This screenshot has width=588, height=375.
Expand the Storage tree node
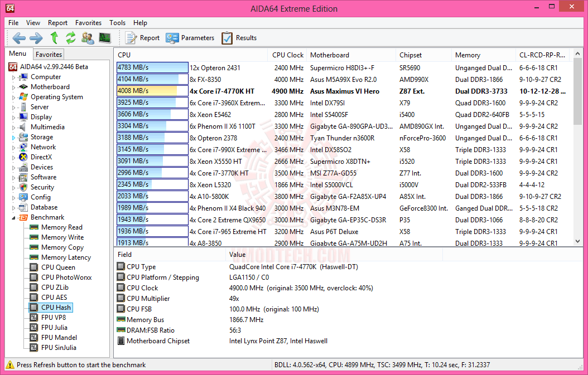point(14,138)
